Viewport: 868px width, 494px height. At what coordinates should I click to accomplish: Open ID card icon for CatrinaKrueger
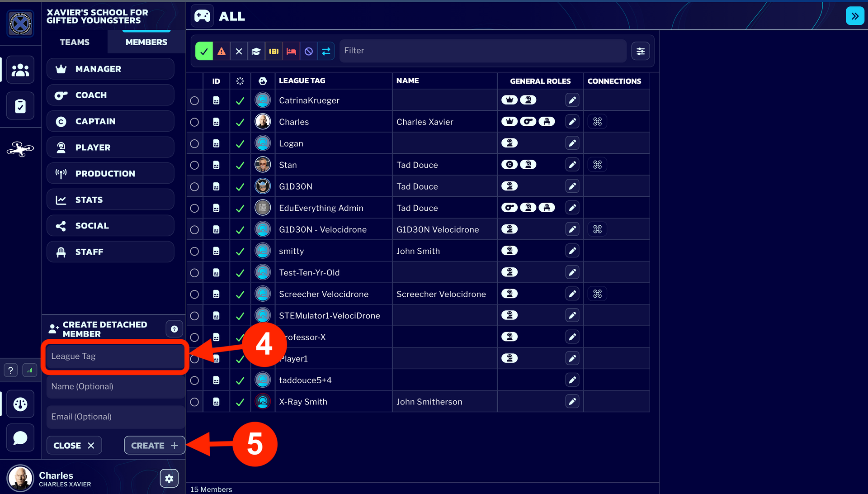216,100
